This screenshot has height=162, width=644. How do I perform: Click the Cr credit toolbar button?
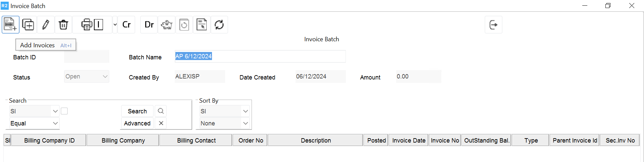click(126, 24)
